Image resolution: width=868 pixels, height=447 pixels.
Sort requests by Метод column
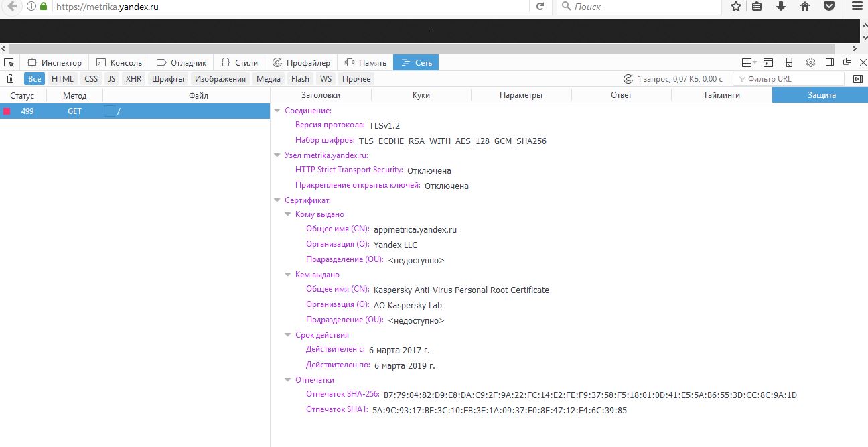click(75, 95)
